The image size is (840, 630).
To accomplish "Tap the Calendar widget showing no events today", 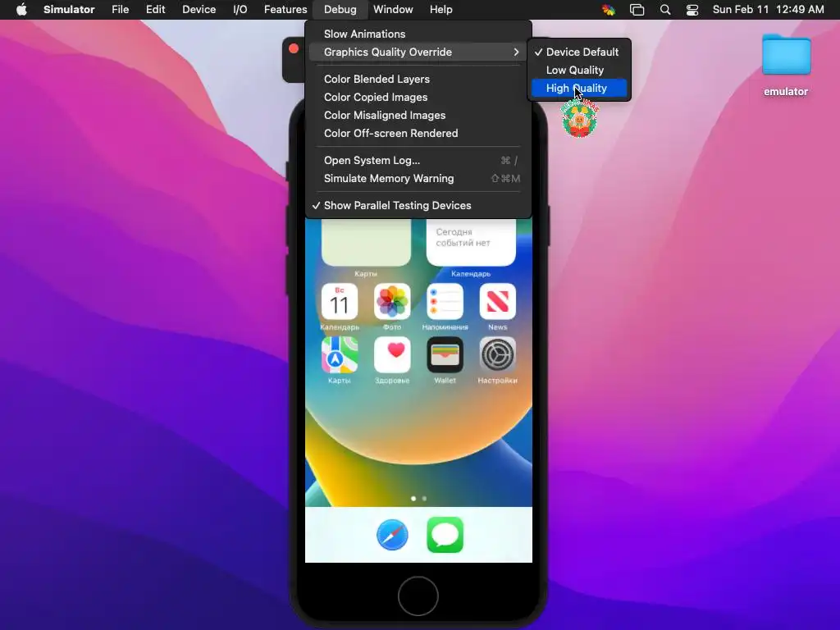I will [471, 242].
